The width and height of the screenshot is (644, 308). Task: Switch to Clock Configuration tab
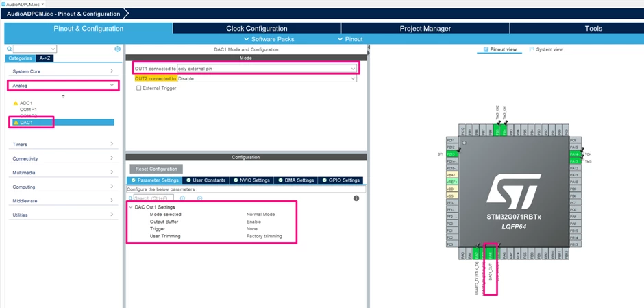[x=257, y=28]
